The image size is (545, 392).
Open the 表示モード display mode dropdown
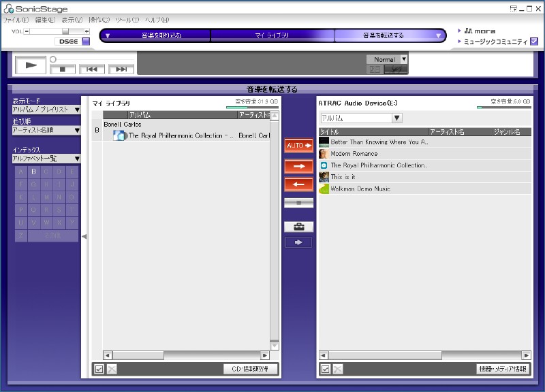(x=46, y=109)
